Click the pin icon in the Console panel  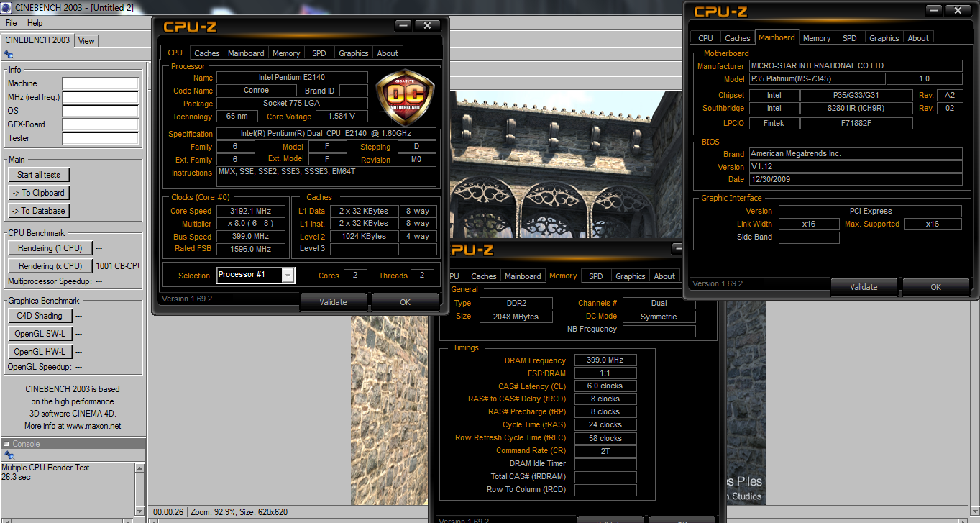point(9,455)
